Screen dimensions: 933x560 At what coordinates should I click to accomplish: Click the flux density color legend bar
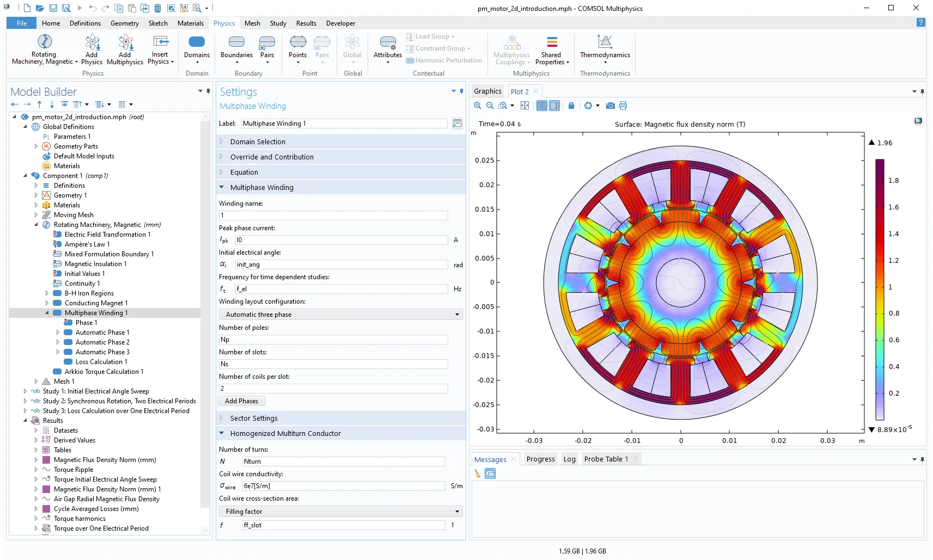click(x=880, y=288)
